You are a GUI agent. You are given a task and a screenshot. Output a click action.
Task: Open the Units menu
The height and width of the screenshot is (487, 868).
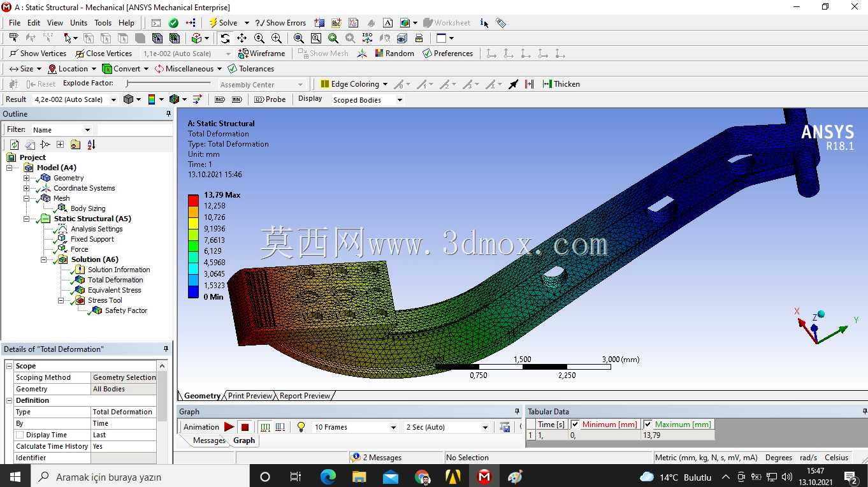[79, 23]
